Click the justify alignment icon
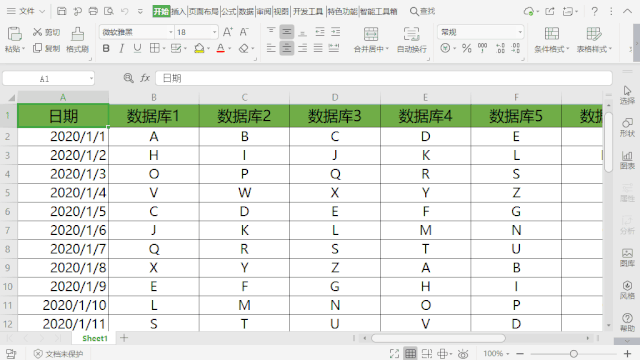Image resolution: width=640 pixels, height=360 pixels. pyautogui.click(x=318, y=49)
